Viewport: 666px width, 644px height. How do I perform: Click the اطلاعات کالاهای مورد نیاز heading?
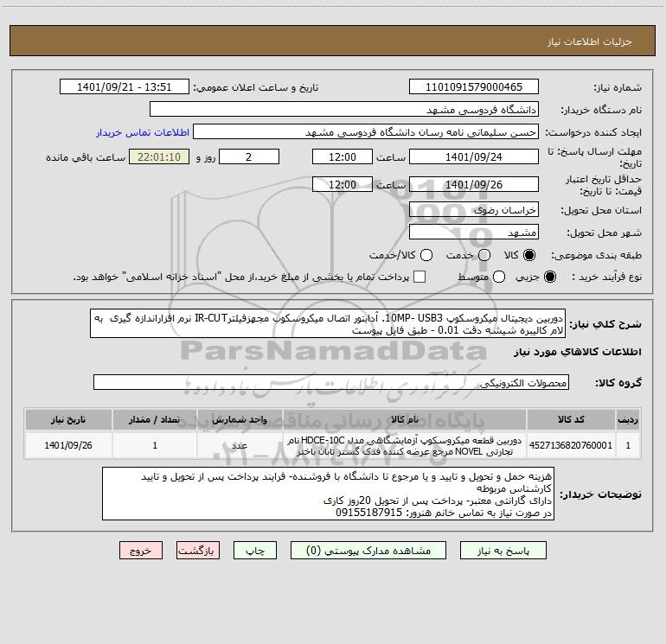click(578, 352)
